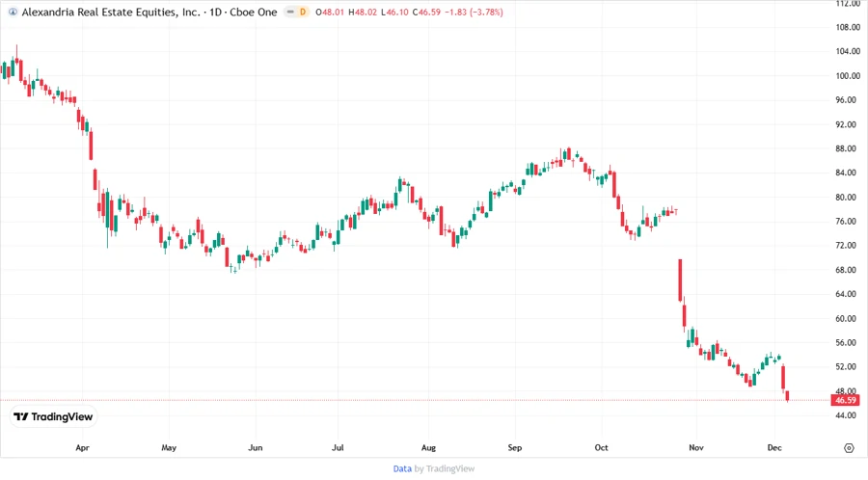Click the 88.00 price axis label
Screen dimensions: 868x480
pyautogui.click(x=846, y=148)
